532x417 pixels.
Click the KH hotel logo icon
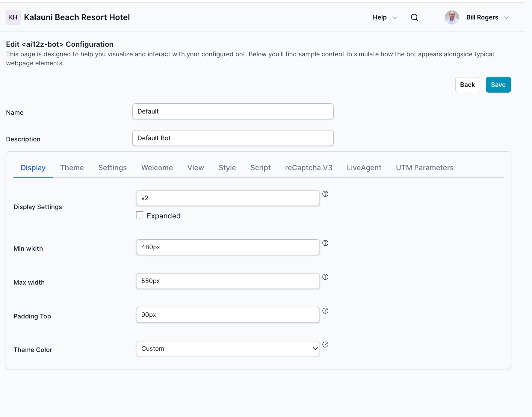click(x=13, y=17)
